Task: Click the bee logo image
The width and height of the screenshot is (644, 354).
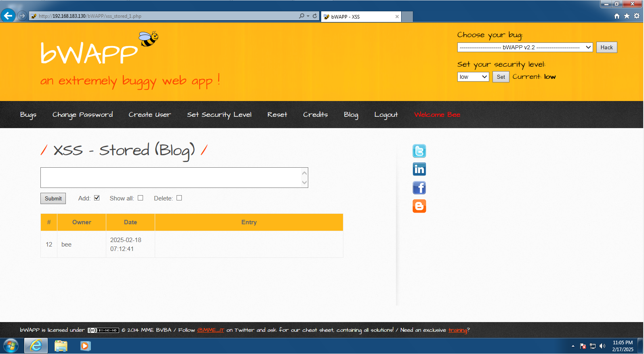Action: click(148, 38)
